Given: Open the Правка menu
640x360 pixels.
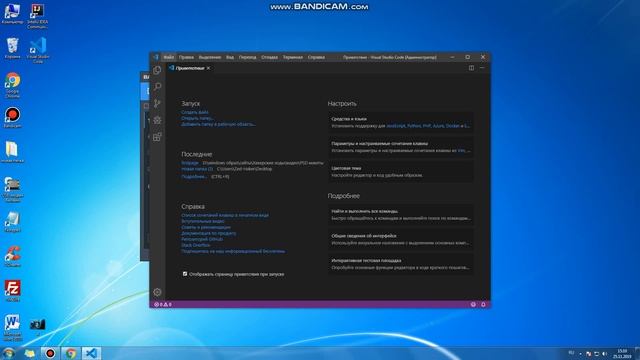Looking at the screenshot, I should tap(186, 58).
